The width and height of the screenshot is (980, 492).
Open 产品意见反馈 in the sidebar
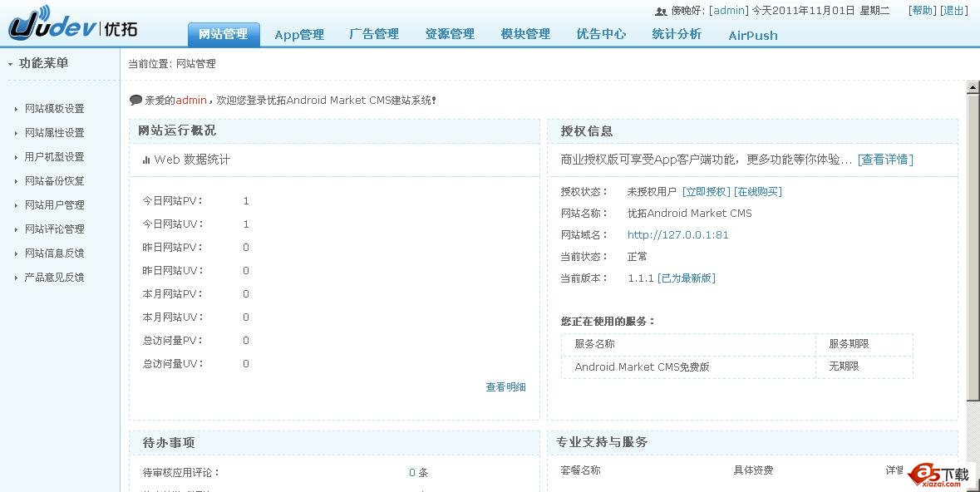click(54, 278)
